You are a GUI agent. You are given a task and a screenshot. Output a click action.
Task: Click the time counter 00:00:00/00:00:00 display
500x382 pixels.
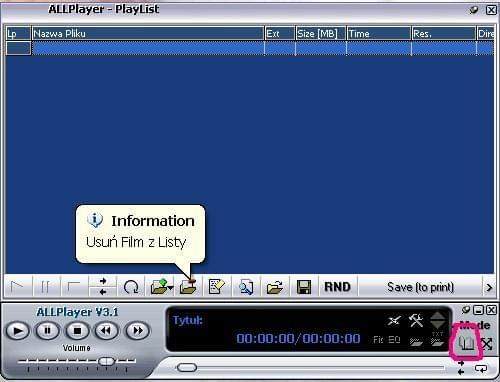pos(298,338)
